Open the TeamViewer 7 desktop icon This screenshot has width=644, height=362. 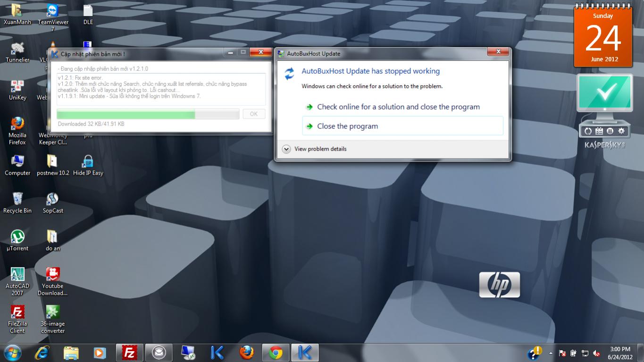coord(53,12)
